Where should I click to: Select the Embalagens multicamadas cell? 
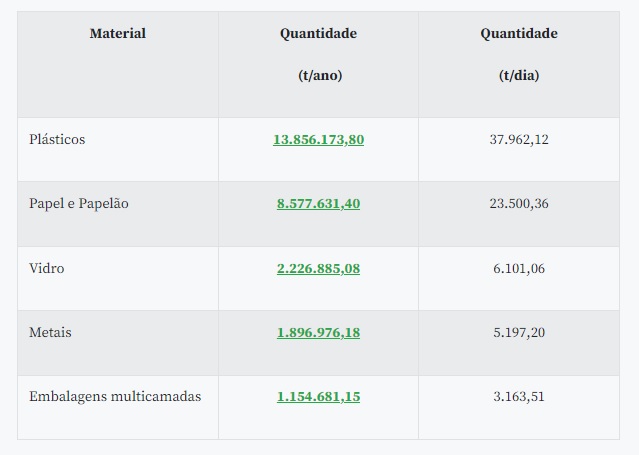(116, 397)
